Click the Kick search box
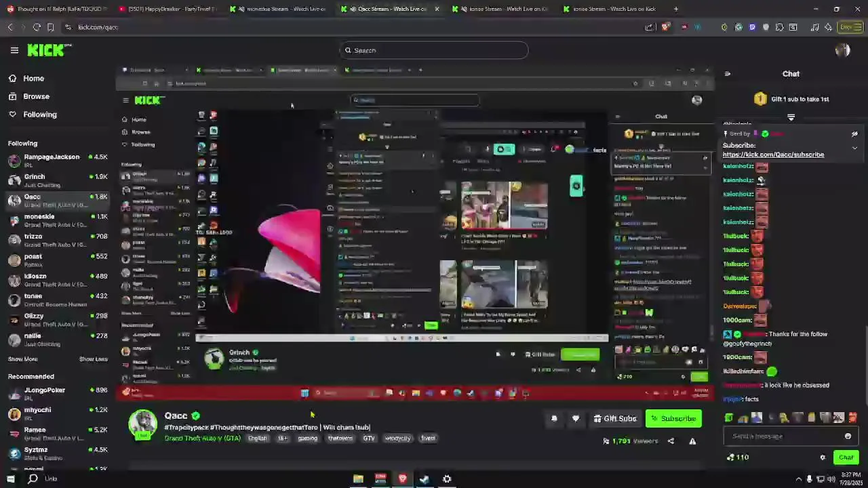The image size is (868, 488). [434, 50]
